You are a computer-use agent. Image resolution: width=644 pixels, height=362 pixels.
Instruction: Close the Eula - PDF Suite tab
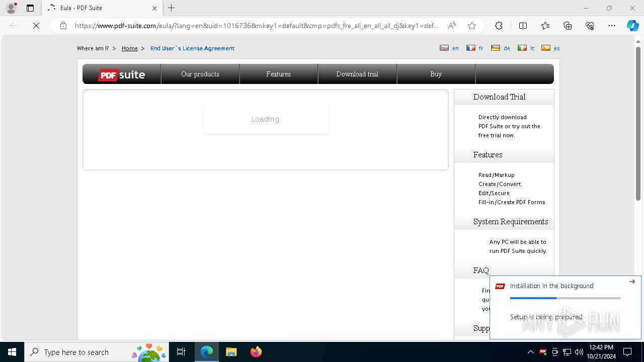pos(154,8)
